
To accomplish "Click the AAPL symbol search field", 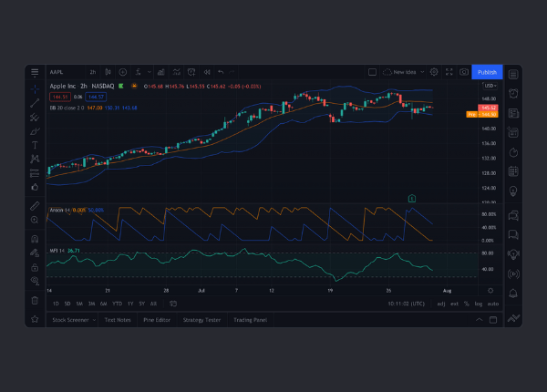I will point(62,72).
